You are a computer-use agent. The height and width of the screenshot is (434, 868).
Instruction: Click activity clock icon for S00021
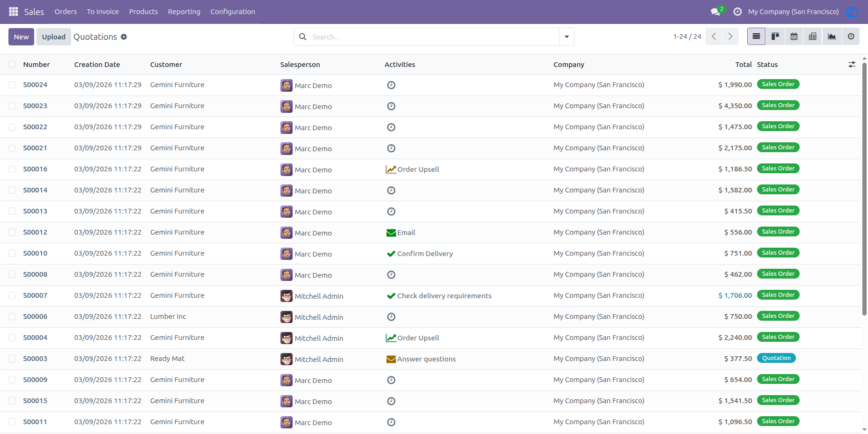click(x=391, y=148)
